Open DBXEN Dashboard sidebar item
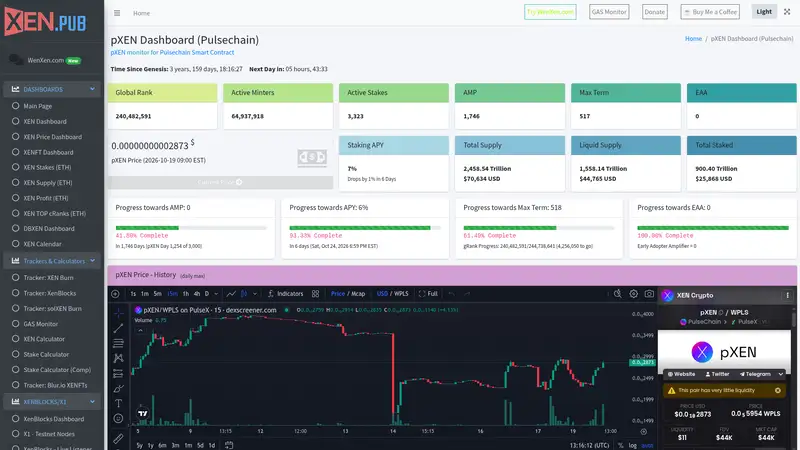This screenshot has height=450, width=800. click(x=48, y=229)
